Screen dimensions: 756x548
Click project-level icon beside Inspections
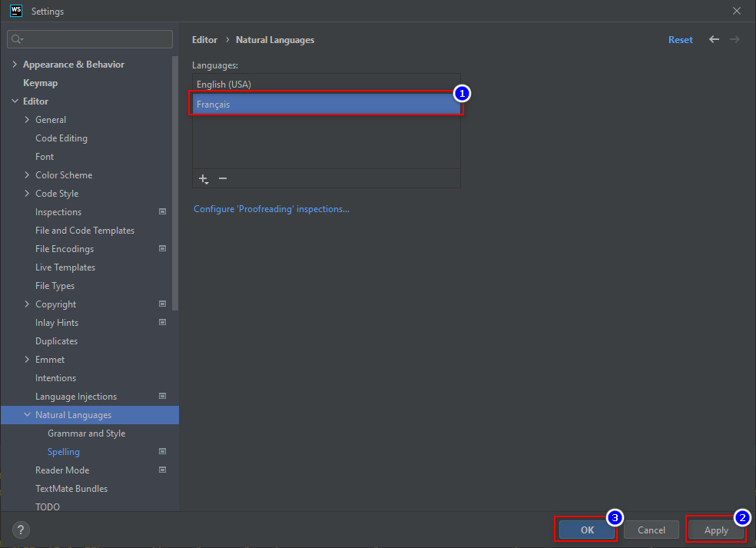point(162,212)
